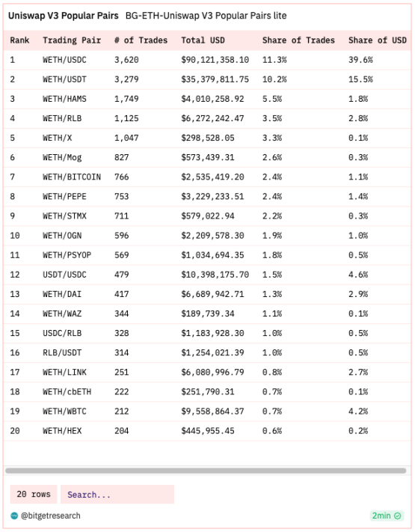
Task: Open the @bitgetresearch author link
Action: coord(51,516)
